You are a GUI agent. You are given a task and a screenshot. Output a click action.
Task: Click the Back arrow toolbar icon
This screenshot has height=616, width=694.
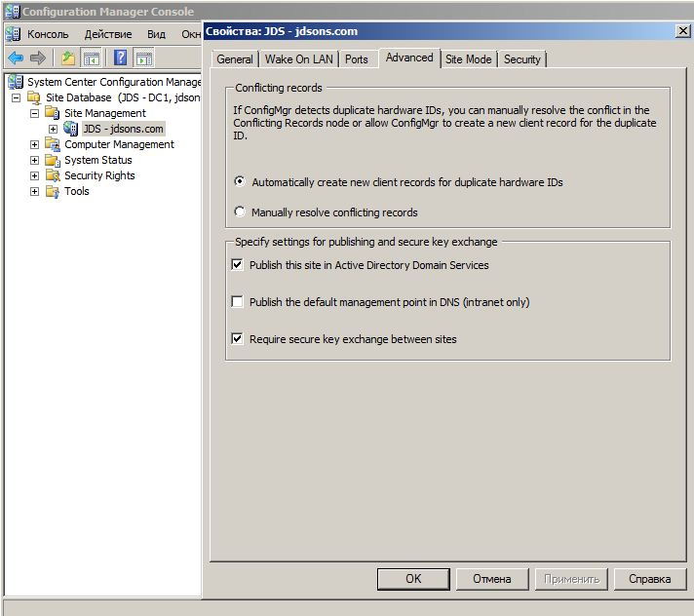[16, 58]
